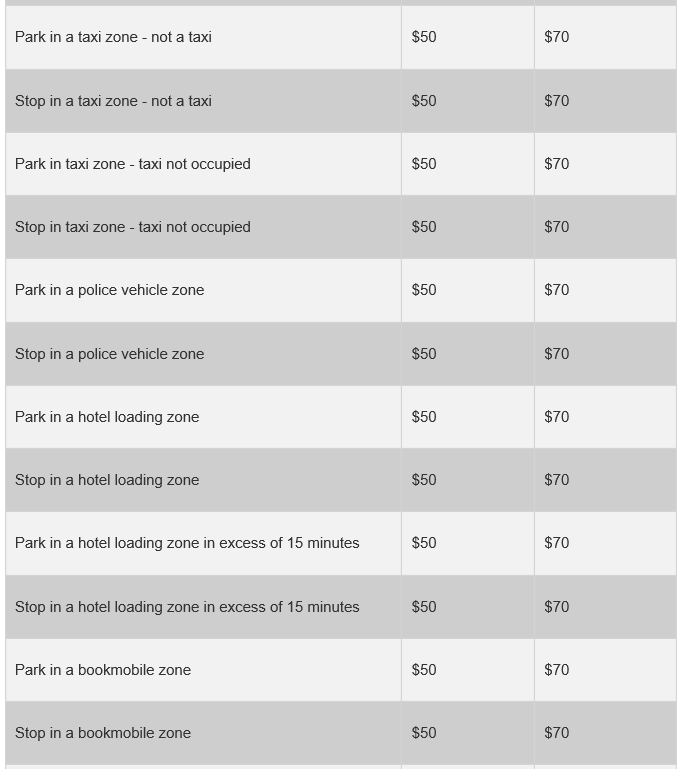
Task: Click 'Park in a police vehicle zone' row
Action: point(109,290)
